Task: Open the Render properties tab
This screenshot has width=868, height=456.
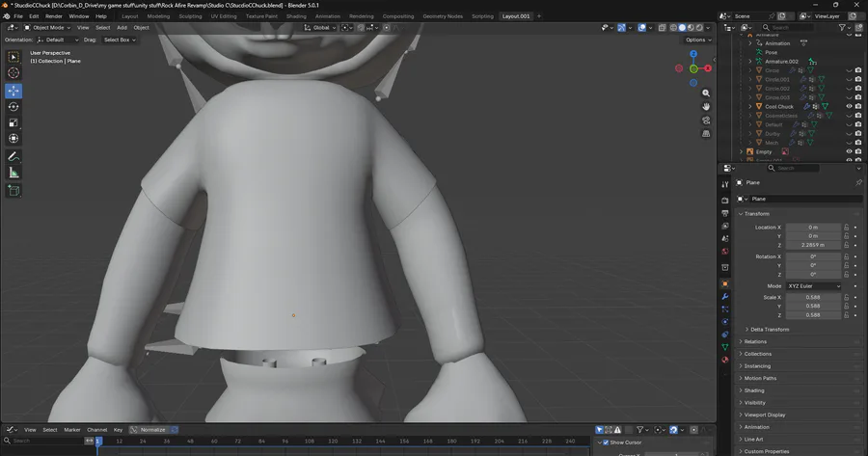Action: [x=725, y=201]
